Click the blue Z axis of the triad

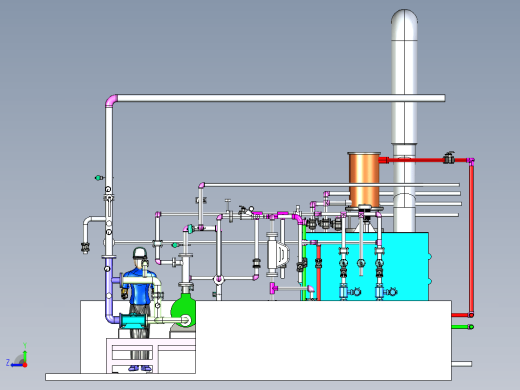(x=17, y=365)
